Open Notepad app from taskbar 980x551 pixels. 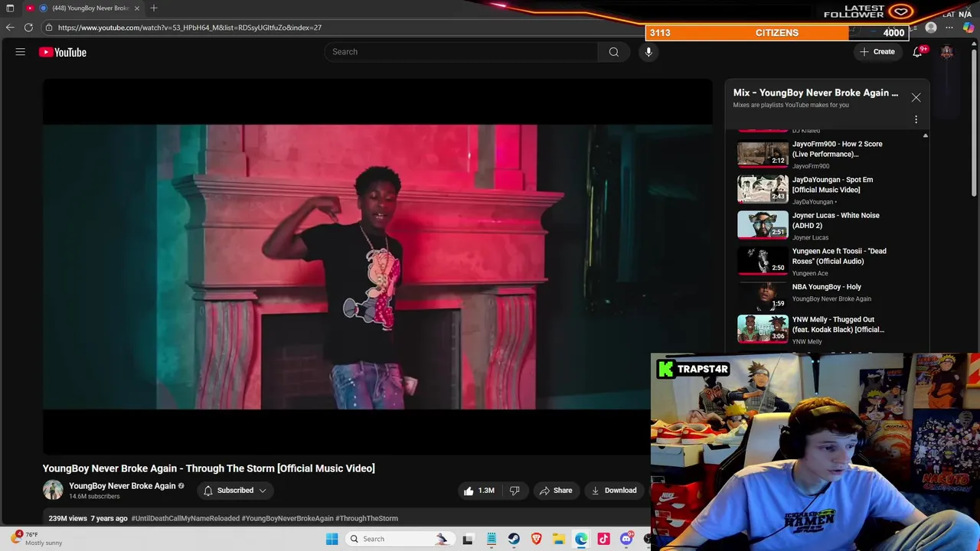tap(491, 539)
